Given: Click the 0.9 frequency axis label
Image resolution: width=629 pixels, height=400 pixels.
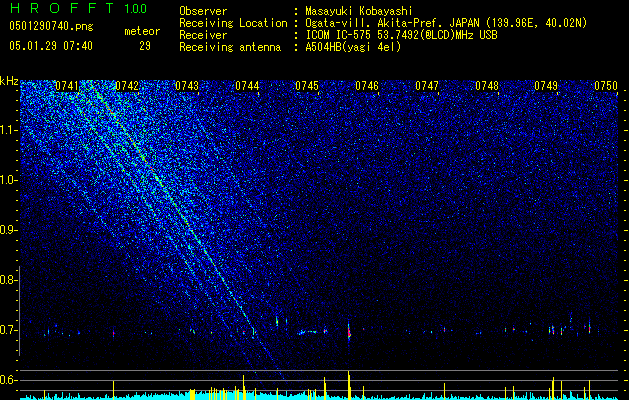Looking at the screenshot, I should 9,230.
